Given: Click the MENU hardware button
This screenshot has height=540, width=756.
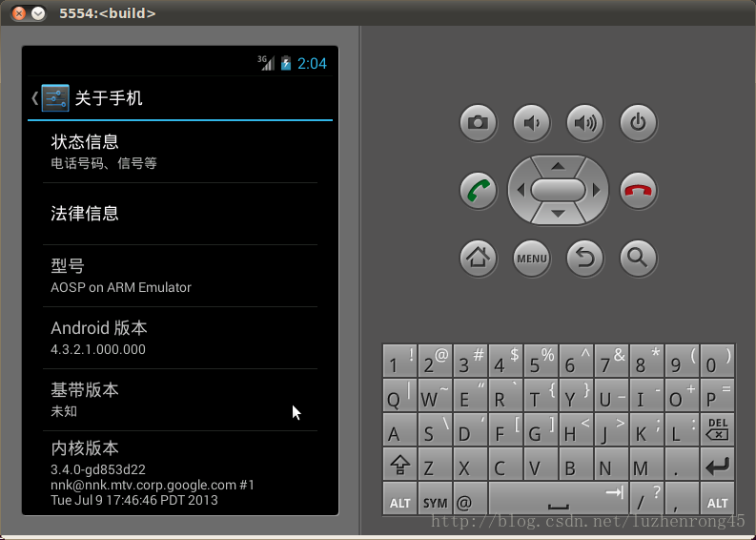Looking at the screenshot, I should coord(531,259).
